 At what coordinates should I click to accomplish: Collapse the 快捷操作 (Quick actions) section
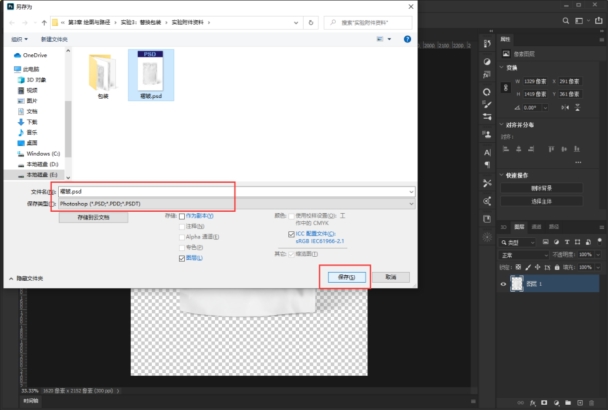501,175
